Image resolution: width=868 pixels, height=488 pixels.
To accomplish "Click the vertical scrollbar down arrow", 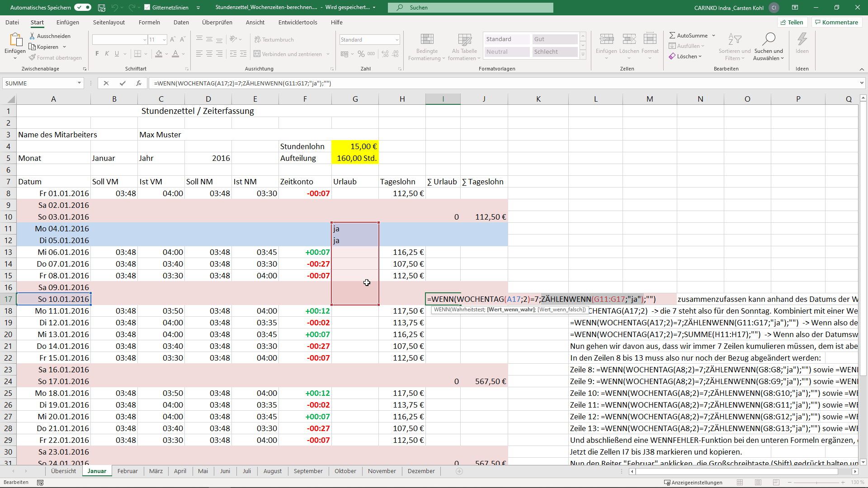I will click(863, 462).
